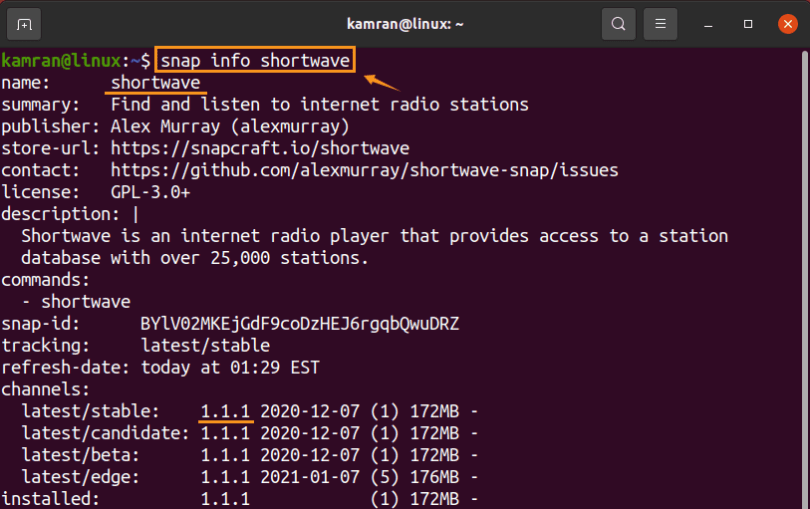The height and width of the screenshot is (509, 810).
Task: Maximize the terminal window
Action: click(x=747, y=24)
